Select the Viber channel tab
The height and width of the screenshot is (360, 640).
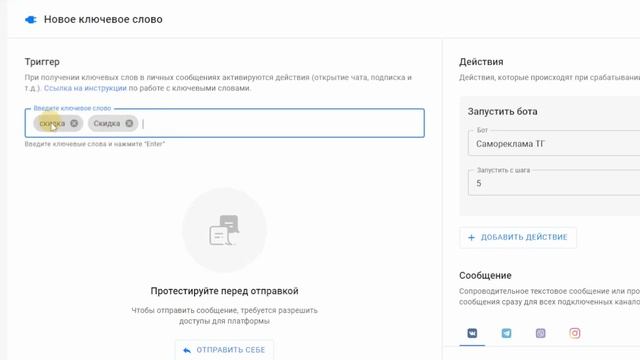coord(540,333)
